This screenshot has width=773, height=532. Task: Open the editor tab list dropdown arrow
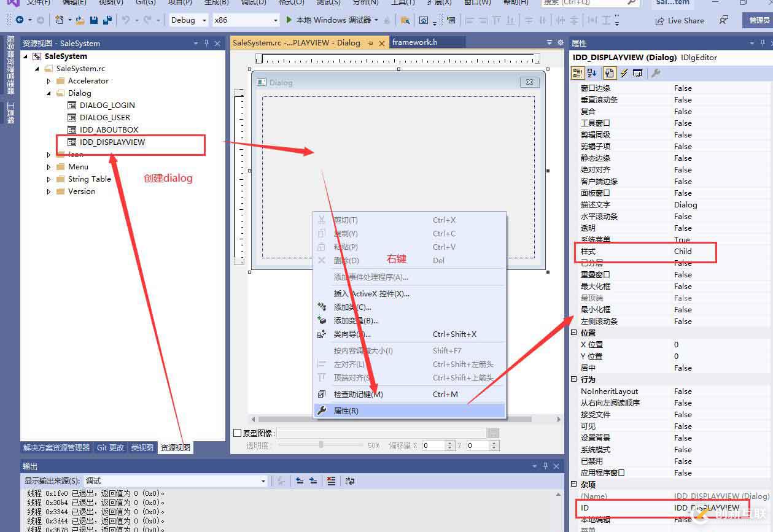point(550,43)
